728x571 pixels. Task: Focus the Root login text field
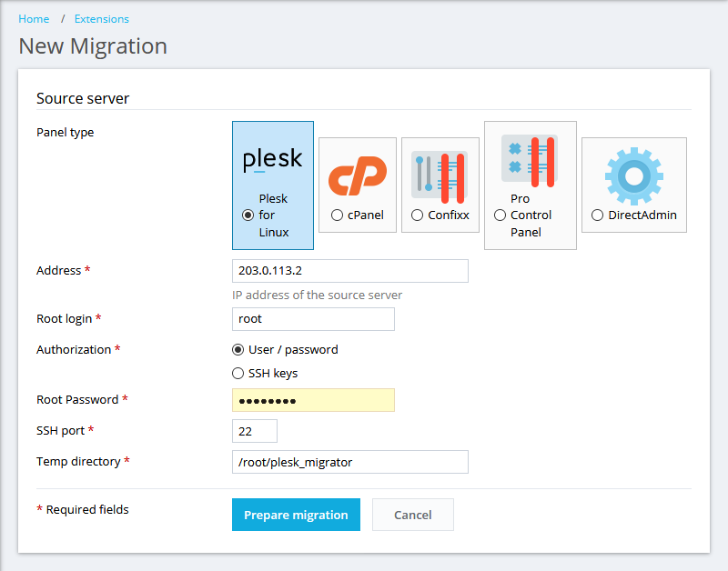[x=313, y=319]
